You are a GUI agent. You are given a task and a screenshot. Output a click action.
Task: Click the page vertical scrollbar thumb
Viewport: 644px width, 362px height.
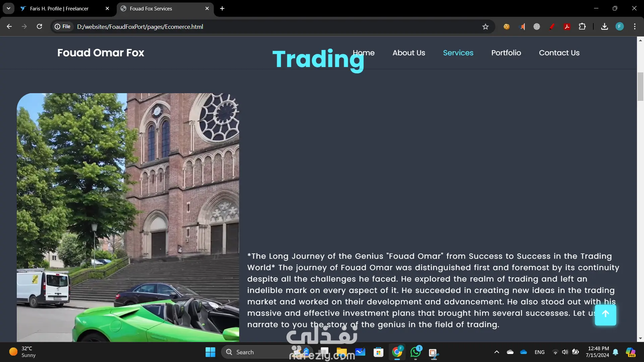(x=640, y=86)
